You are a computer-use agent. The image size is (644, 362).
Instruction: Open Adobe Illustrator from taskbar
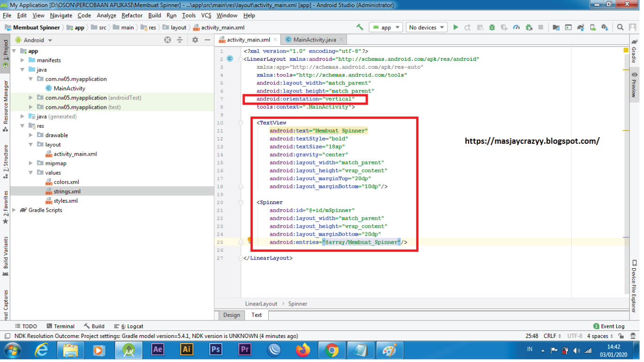187,350
